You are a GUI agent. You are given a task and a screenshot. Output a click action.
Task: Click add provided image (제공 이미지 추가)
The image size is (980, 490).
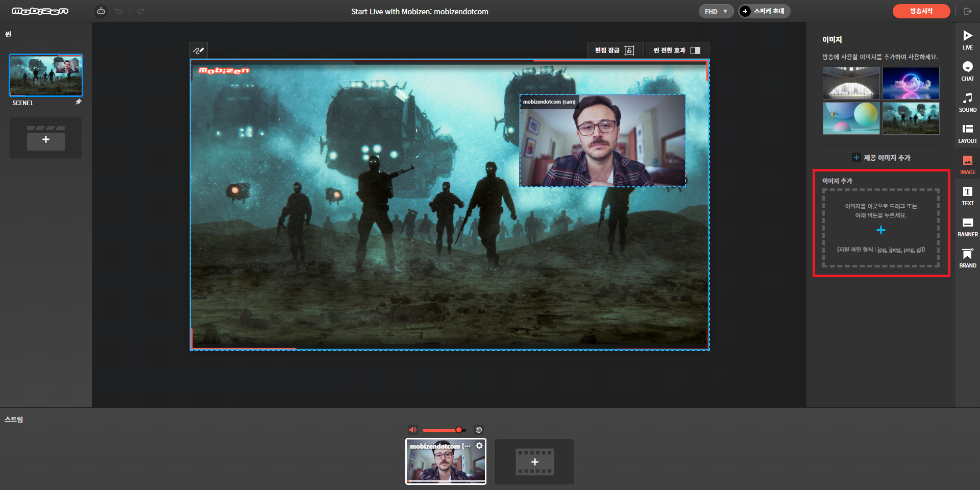pos(881,158)
